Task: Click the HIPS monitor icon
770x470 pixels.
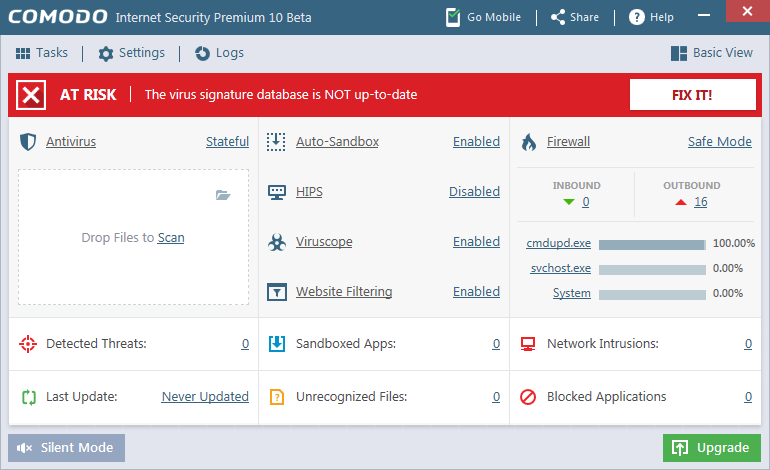Action: pos(277,192)
